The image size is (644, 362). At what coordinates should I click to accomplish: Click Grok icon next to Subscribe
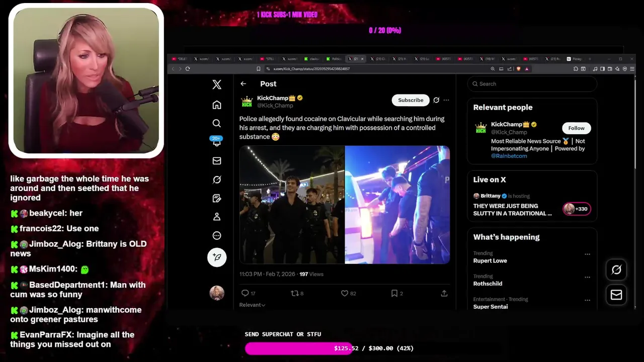[x=436, y=100]
